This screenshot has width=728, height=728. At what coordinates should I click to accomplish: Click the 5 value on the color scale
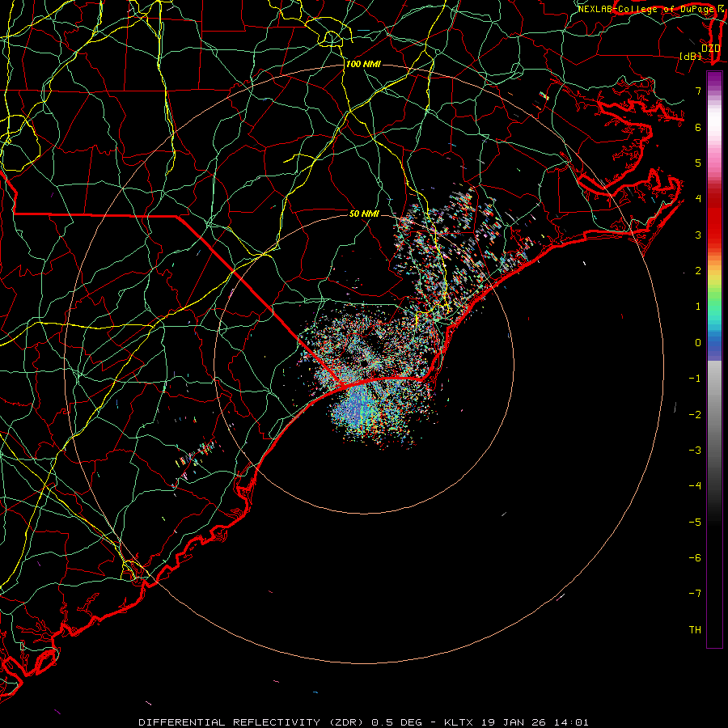(698, 163)
